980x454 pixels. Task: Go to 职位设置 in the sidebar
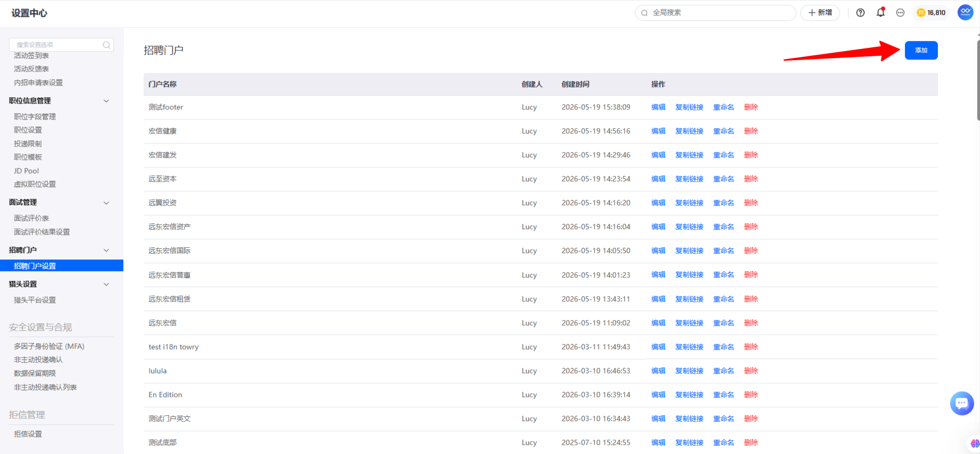point(28,130)
